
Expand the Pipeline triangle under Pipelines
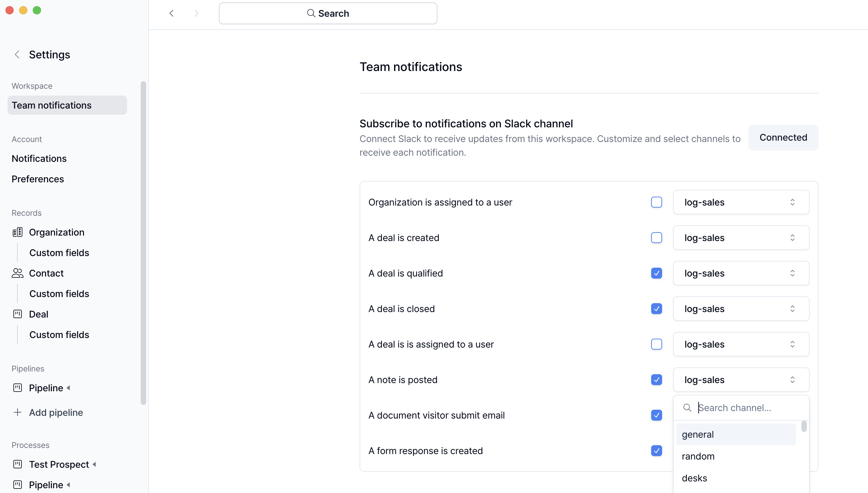click(x=69, y=388)
